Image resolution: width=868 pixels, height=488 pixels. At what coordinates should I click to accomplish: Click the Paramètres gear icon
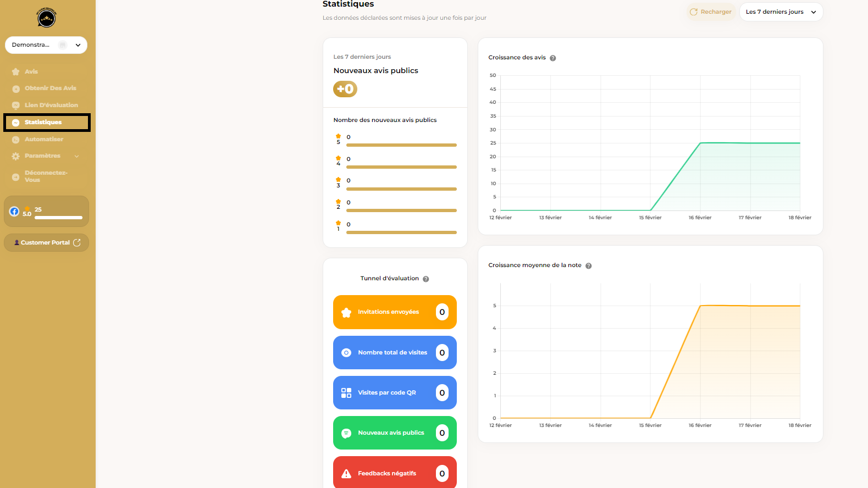click(x=16, y=156)
